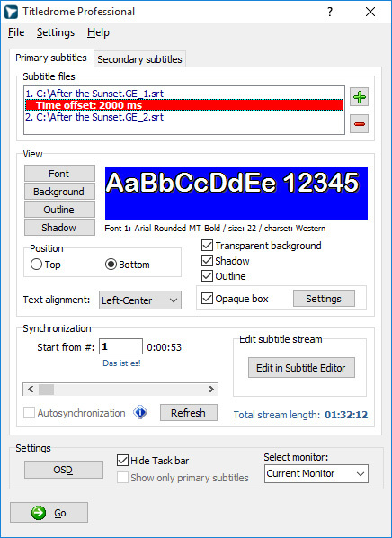Click the Go button
Screen dimensions: 392x538
[49, 513]
